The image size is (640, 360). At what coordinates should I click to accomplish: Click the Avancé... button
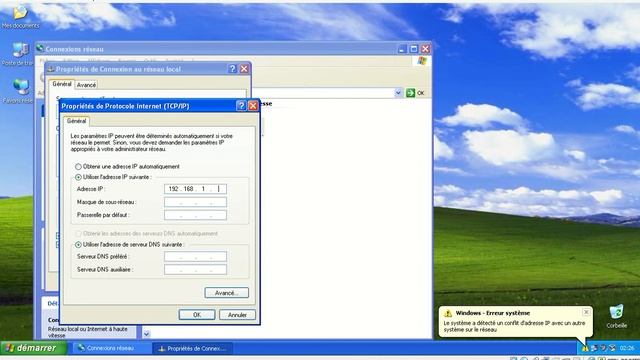click(227, 293)
